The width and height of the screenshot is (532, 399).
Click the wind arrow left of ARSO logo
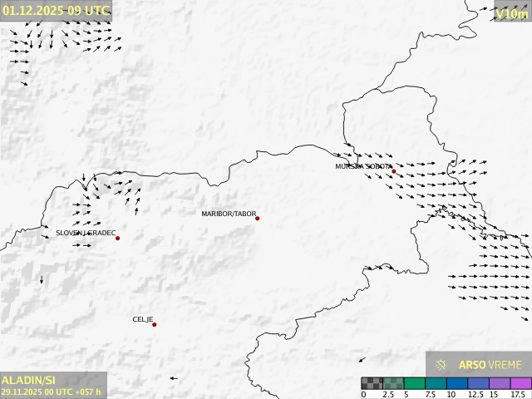pyautogui.click(x=362, y=360)
